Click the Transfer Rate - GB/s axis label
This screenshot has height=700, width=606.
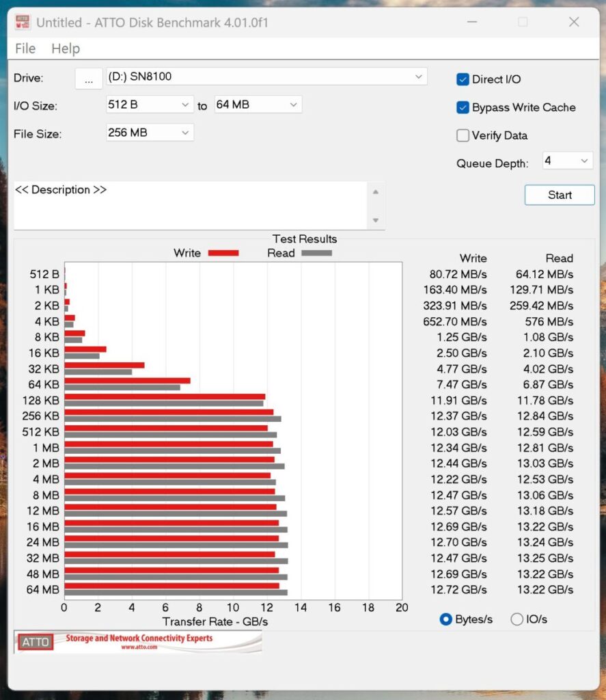coord(215,621)
